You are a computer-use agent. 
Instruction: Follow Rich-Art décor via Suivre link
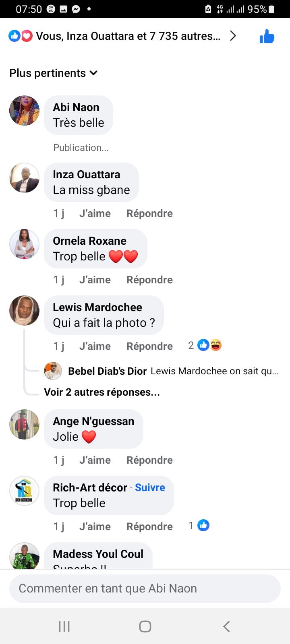tap(150, 487)
